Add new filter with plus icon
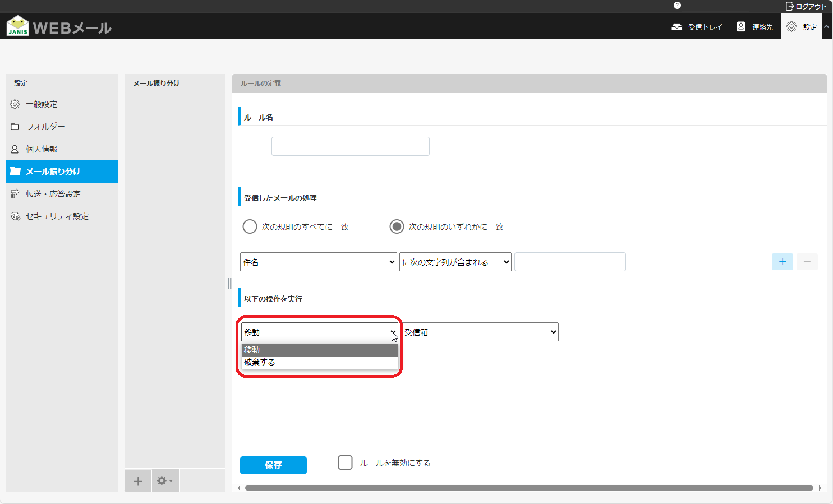The height and width of the screenshot is (504, 833). [x=138, y=481]
